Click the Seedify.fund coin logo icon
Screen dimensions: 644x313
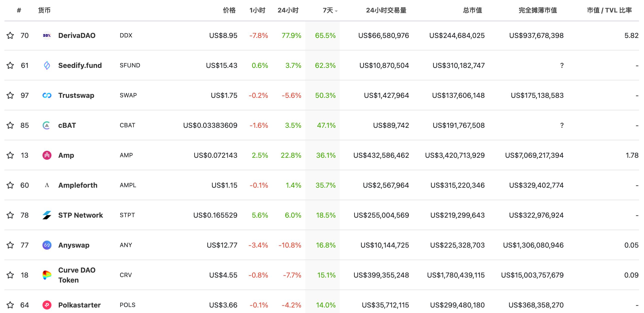pos(47,65)
